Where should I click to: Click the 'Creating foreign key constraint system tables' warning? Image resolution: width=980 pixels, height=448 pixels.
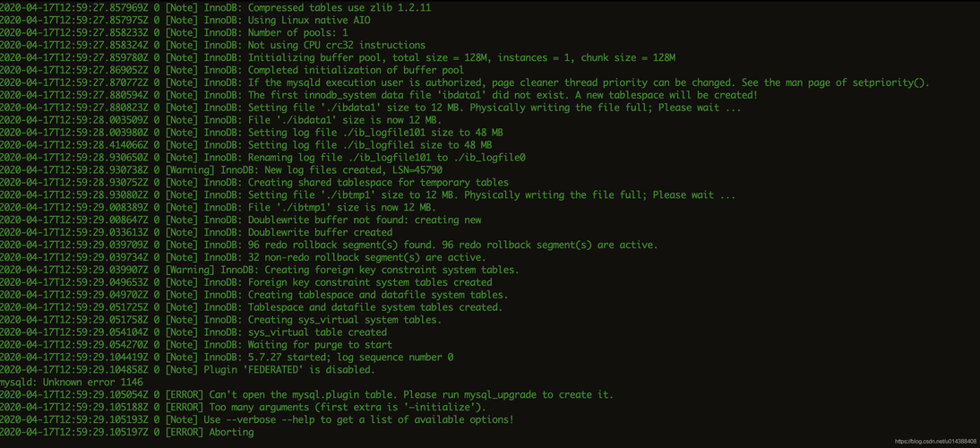click(x=390, y=270)
